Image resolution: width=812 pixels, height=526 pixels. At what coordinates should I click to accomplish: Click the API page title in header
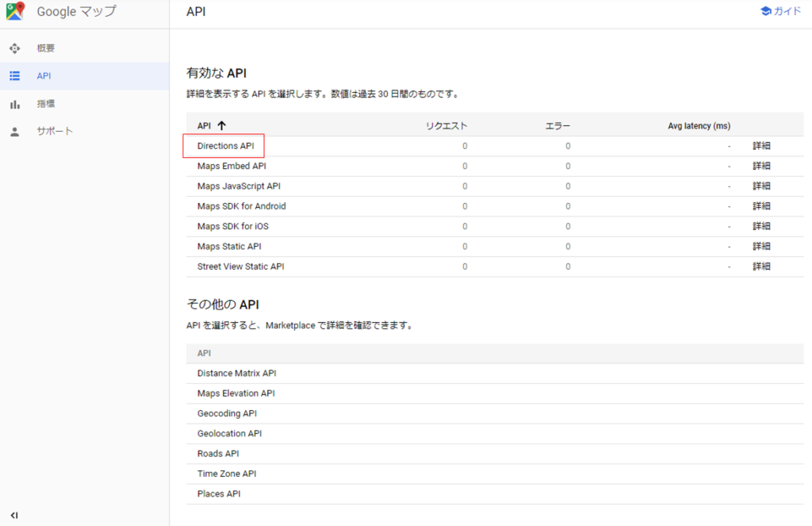196,11
